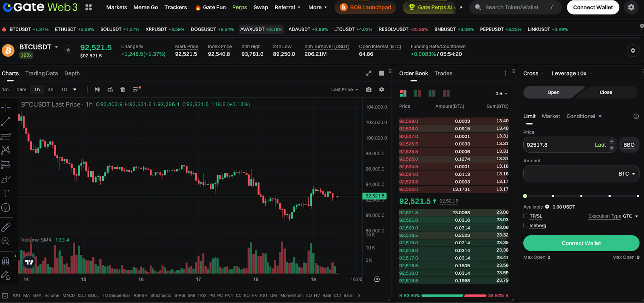
Task: Switch to the Depth tab
Action: pyautogui.click(x=72, y=73)
